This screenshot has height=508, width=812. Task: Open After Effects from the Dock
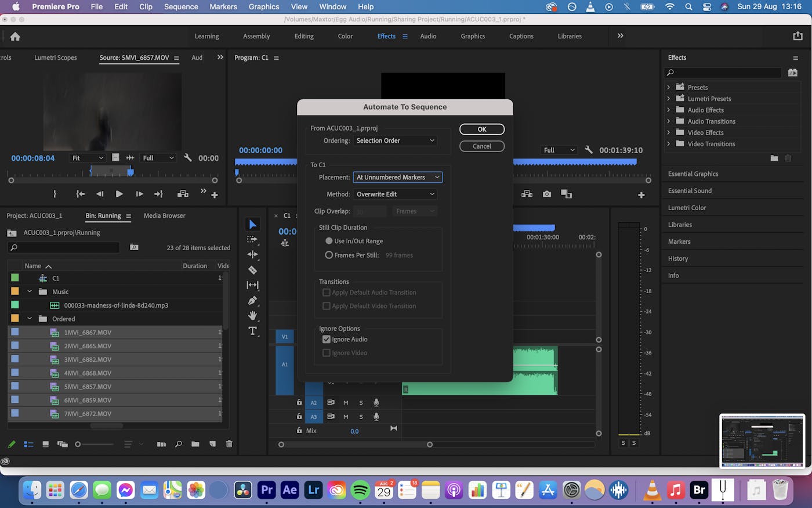(290, 490)
